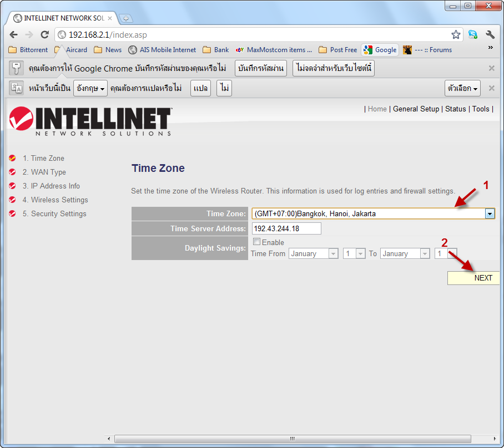Click the scrollbar left arrow
Screen dimensions: 504x448
(x=109, y=439)
